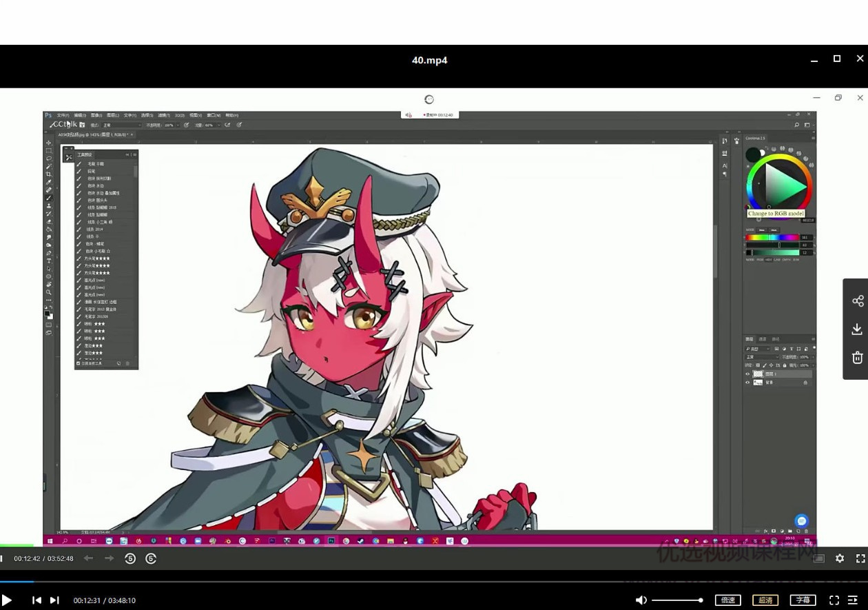
Task: Expand the brush blend mode dropdown
Action: click(121, 125)
